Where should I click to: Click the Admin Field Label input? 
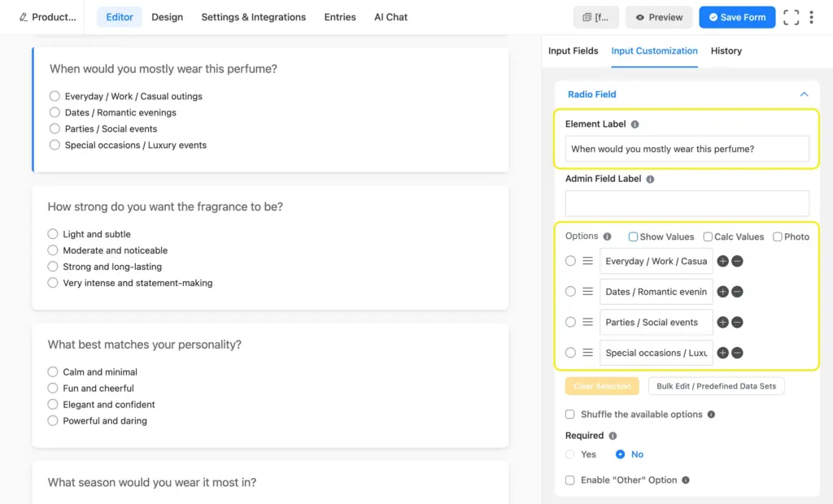687,203
